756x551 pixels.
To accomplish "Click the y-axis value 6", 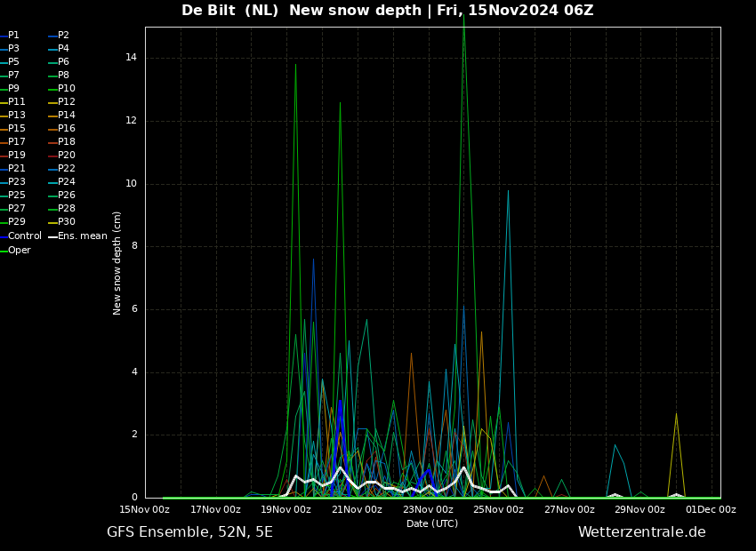I will click(134, 309).
